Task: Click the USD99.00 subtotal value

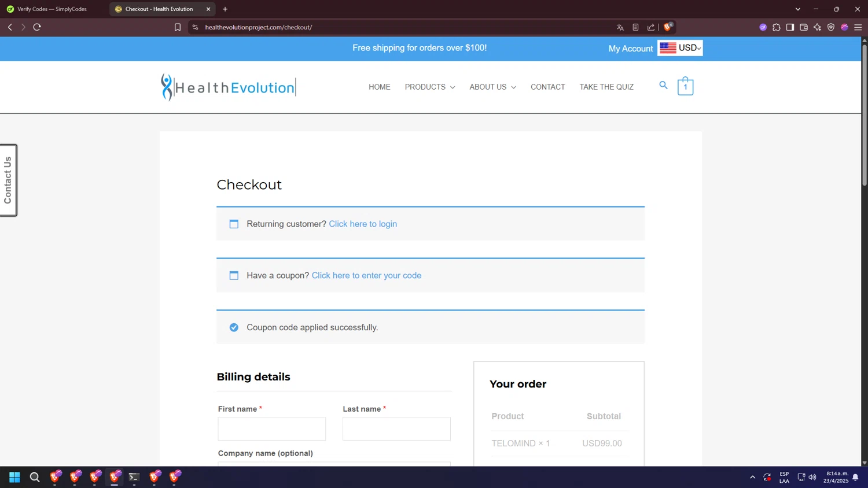Action: pos(602,443)
